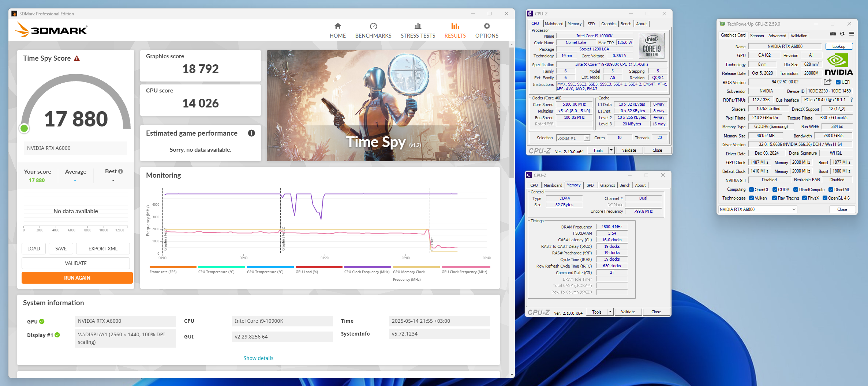The width and height of the screenshot is (868, 386).
Task: Open the Show details link
Action: coord(258,358)
